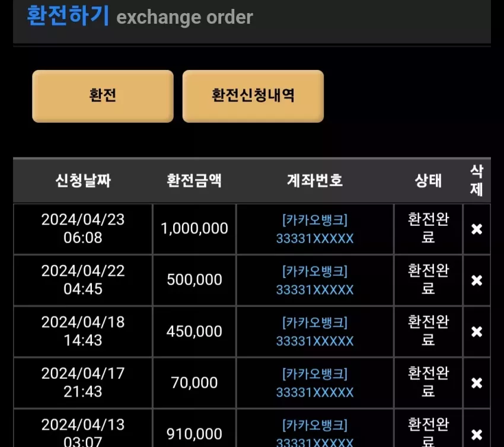
Task: Delete the 2024/04/13 exchange record
Action: (476, 434)
